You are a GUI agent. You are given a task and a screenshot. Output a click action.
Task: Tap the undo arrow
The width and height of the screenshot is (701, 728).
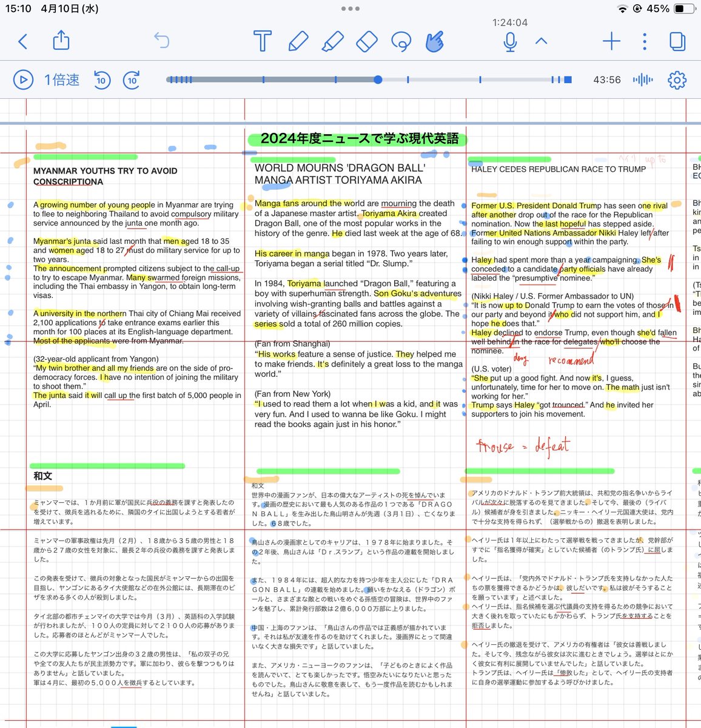tap(162, 41)
